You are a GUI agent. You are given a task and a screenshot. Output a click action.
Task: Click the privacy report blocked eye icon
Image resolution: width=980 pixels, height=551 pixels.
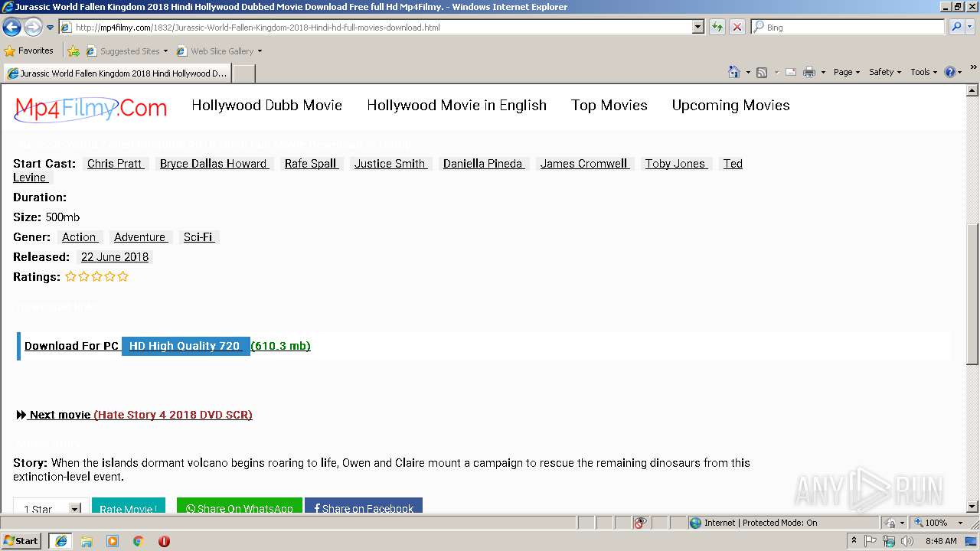(x=640, y=523)
